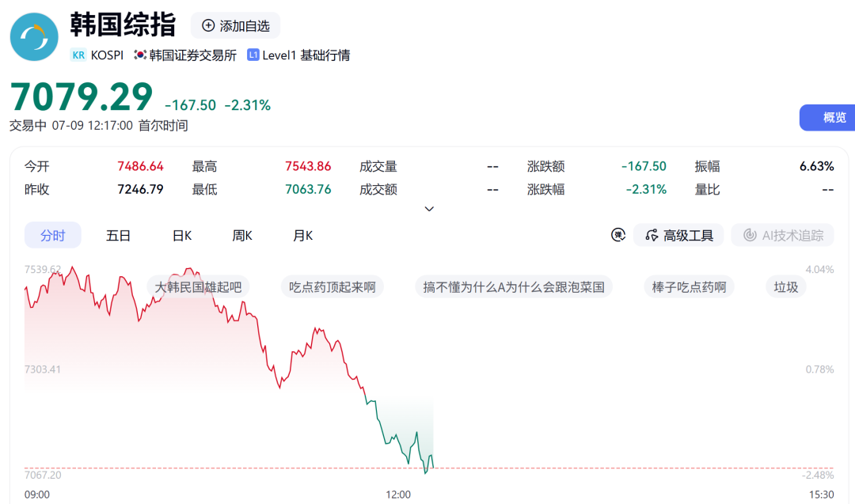Click the AI技术追踪 spiral icon
The width and height of the screenshot is (855, 504).
[750, 235]
